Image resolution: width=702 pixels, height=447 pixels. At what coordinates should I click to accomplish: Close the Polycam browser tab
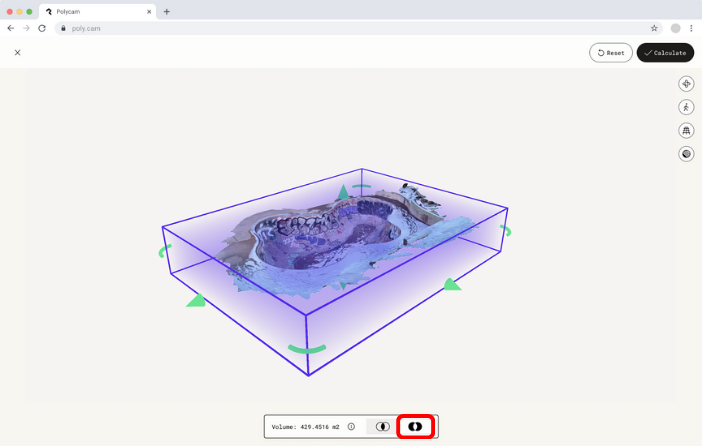[x=149, y=12]
